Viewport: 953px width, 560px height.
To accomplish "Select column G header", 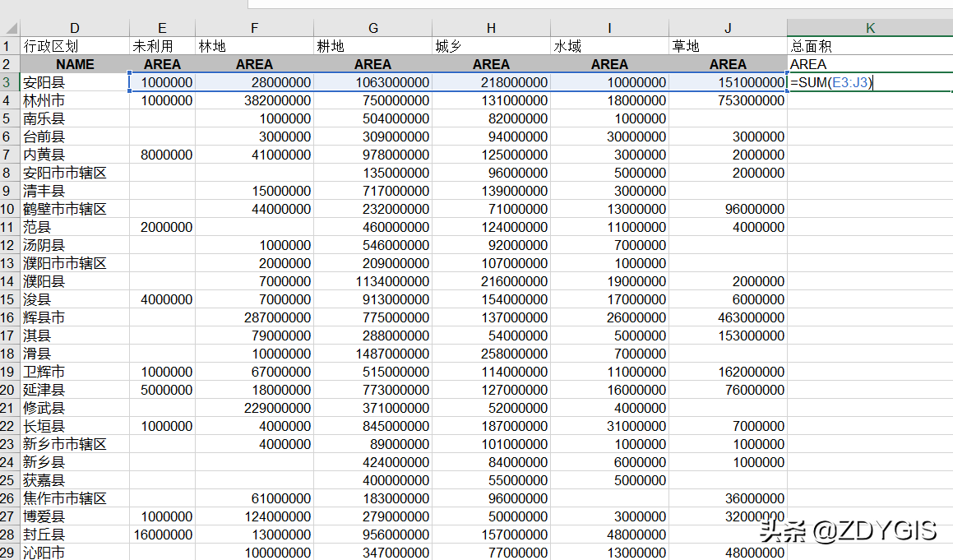I will click(x=373, y=28).
